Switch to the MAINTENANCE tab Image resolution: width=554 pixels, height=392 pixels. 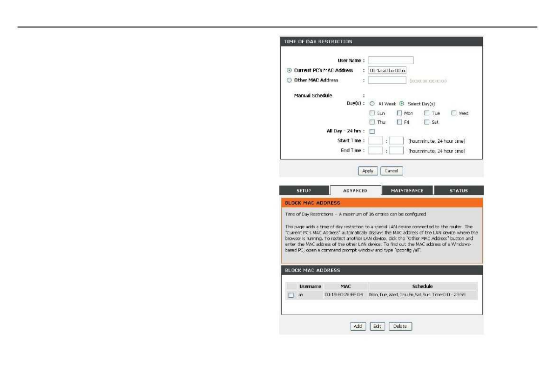pos(407,191)
